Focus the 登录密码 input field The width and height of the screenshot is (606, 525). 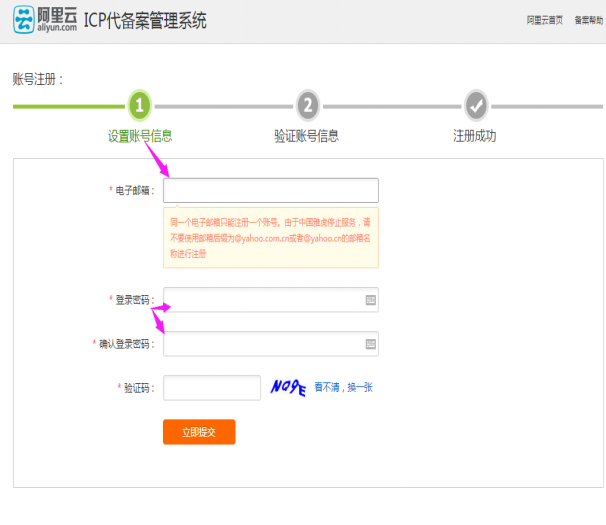(262, 299)
